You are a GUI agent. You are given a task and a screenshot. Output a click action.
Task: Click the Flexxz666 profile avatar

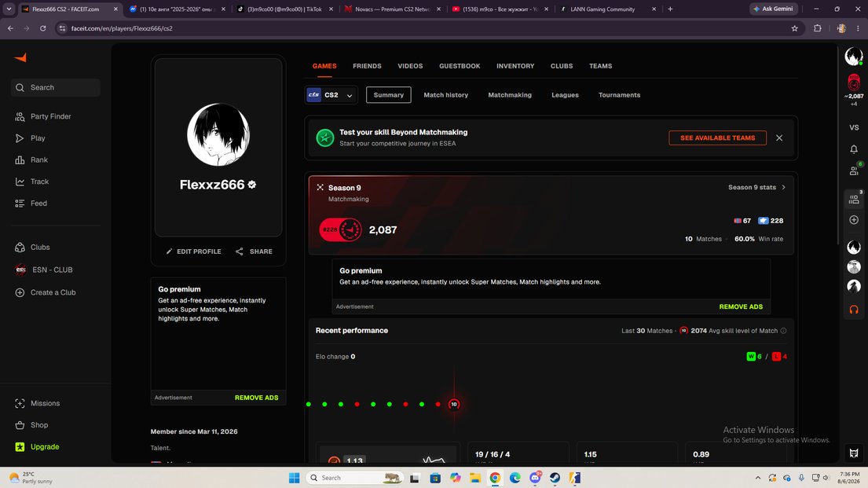(x=218, y=134)
